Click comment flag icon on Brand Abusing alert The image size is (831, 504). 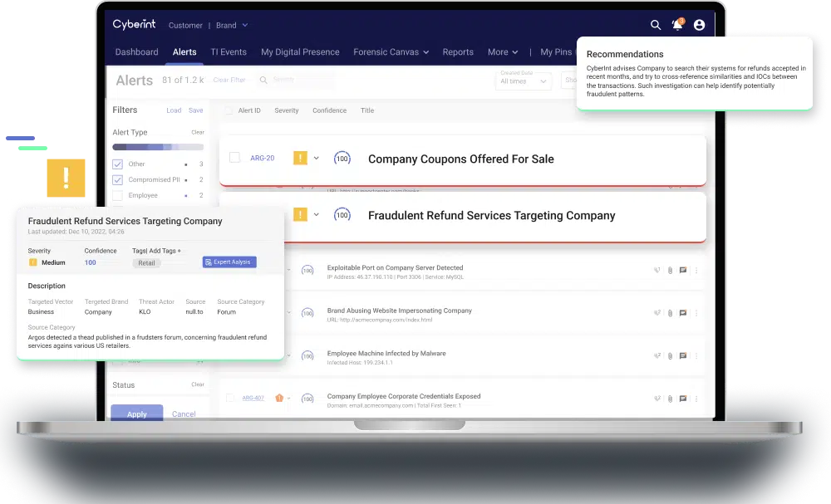(x=683, y=313)
